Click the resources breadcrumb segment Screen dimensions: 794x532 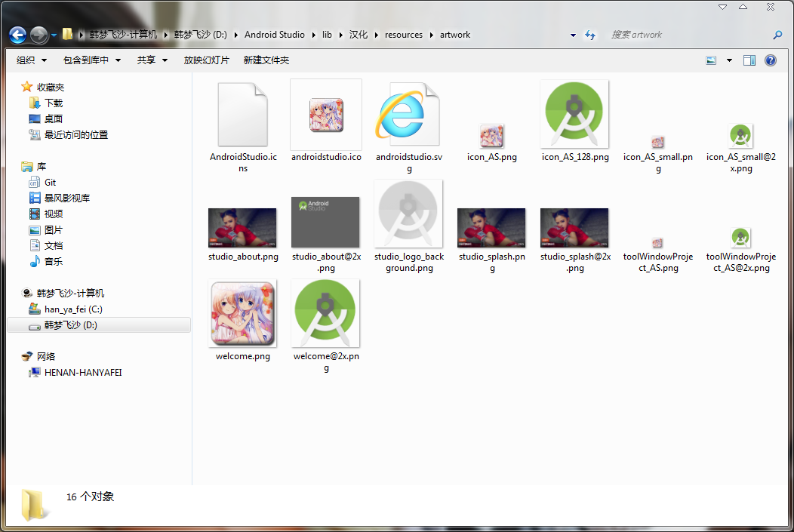(404, 35)
